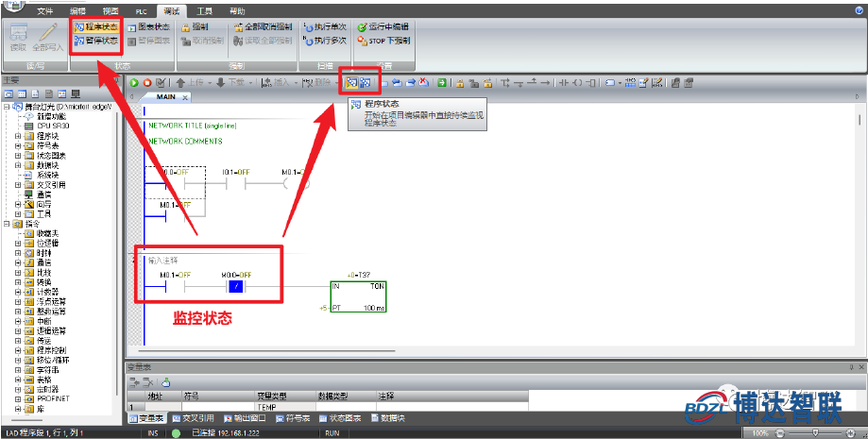
Task: Click the Compile icon in toolbar
Action: click(x=161, y=83)
